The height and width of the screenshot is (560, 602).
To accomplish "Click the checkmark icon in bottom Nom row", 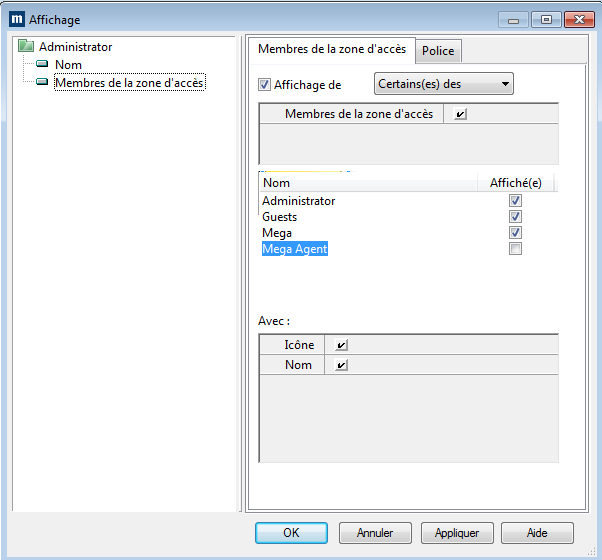I will 342,365.
